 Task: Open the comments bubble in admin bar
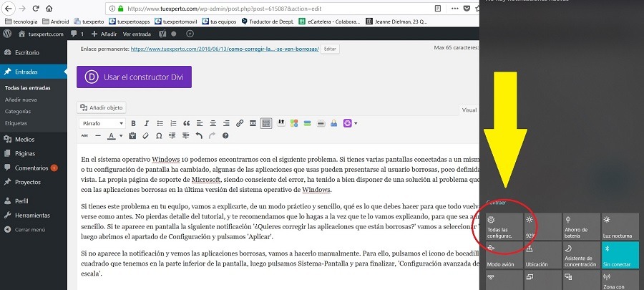point(77,34)
